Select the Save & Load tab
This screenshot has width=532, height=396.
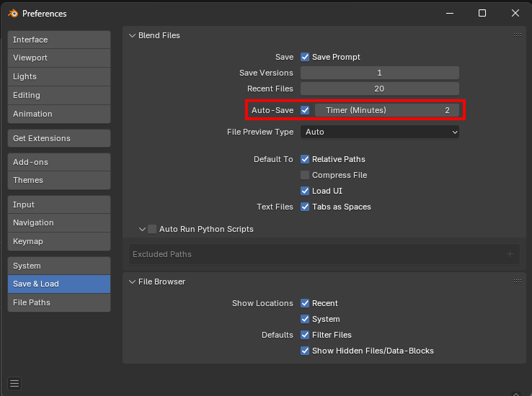coord(59,284)
